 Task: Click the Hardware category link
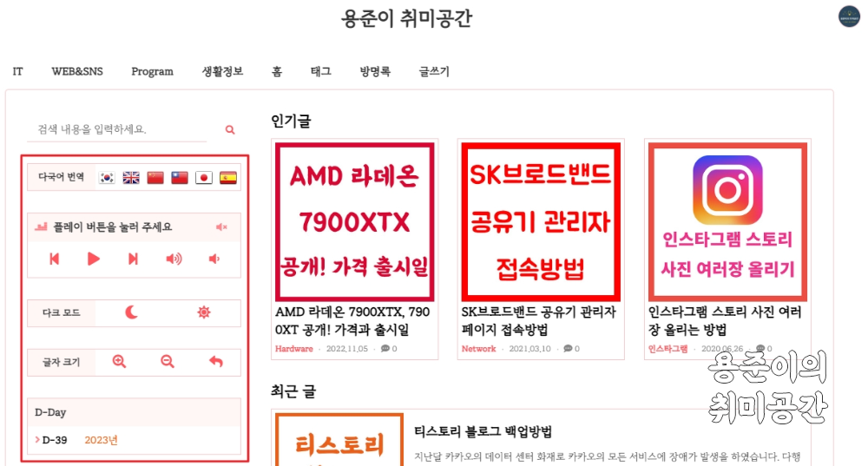point(294,349)
